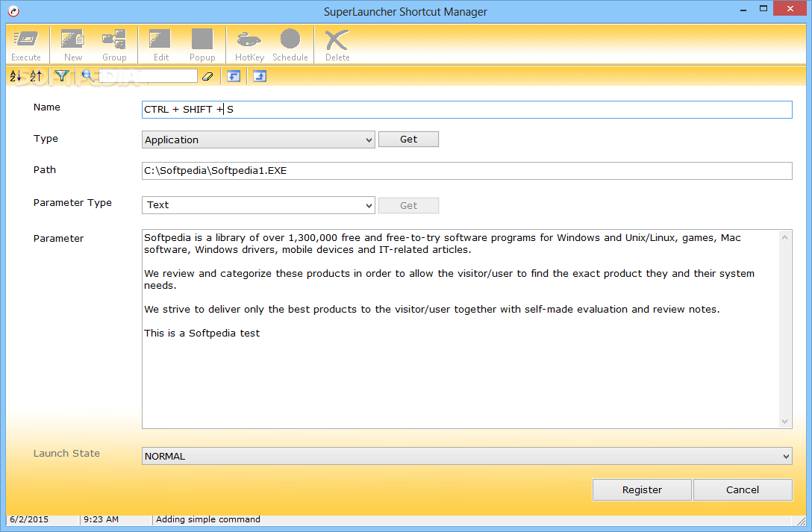812x532 pixels.
Task: Click the Path field with Softpedia1.EXE
Action: coord(466,171)
